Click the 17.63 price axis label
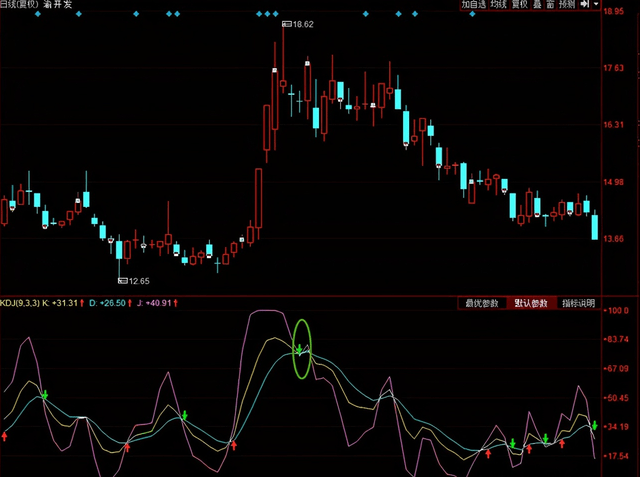Screen dimensions: 640x477 coord(614,68)
